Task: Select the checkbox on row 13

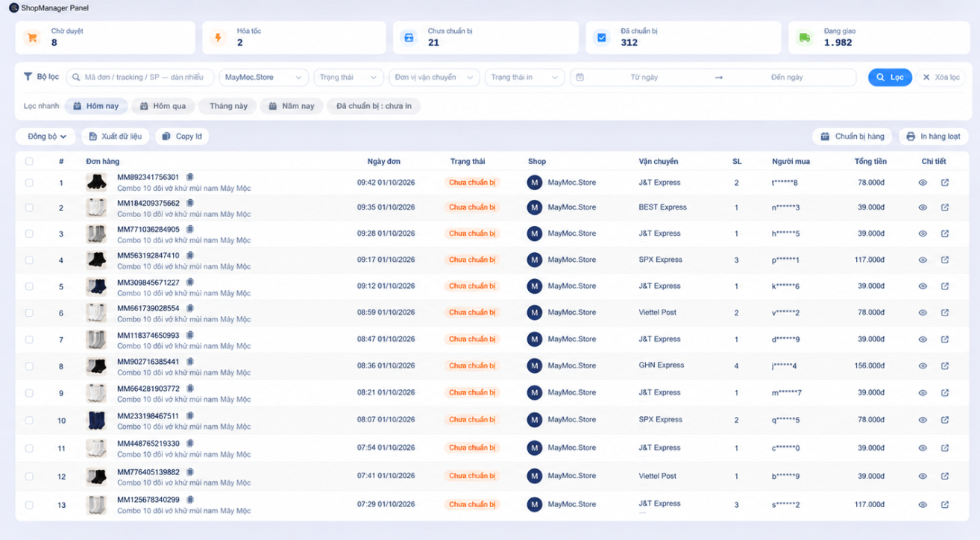Action: [29, 505]
